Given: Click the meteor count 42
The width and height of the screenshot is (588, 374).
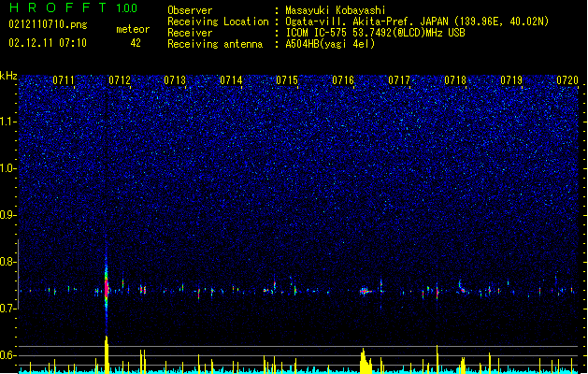Looking at the screenshot, I should (x=136, y=43).
